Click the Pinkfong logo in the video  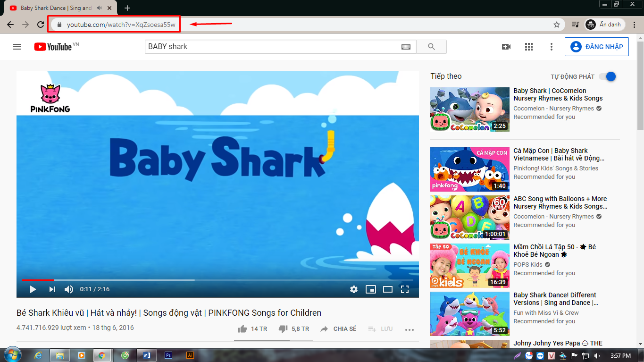click(50, 98)
